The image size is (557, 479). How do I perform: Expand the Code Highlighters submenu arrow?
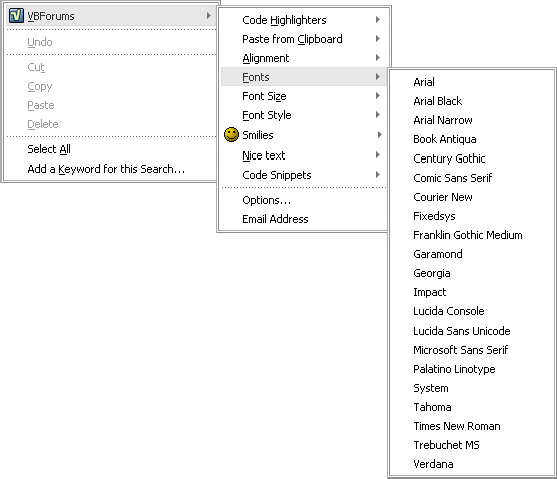[378, 20]
